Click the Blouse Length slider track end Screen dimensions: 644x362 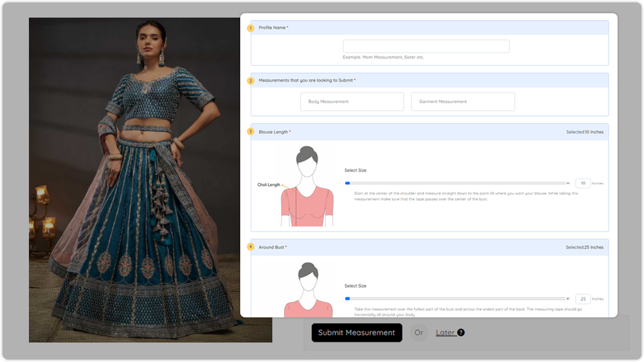[x=568, y=183]
